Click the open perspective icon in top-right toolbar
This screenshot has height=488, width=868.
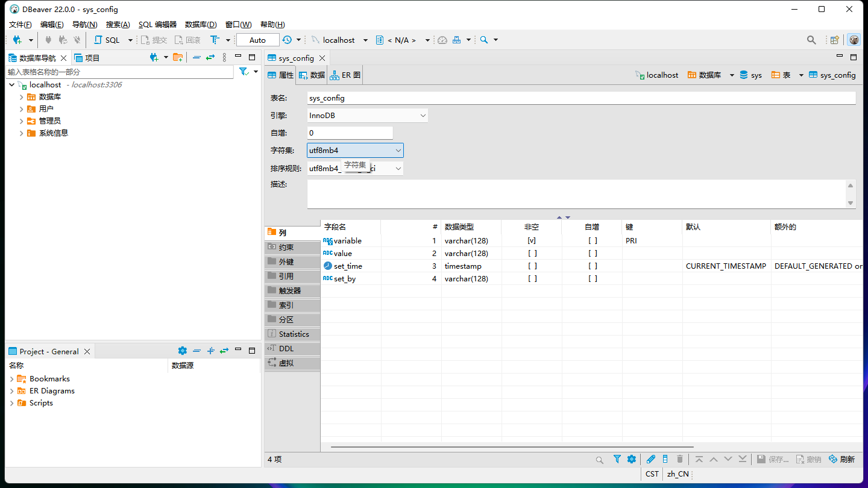(835, 40)
